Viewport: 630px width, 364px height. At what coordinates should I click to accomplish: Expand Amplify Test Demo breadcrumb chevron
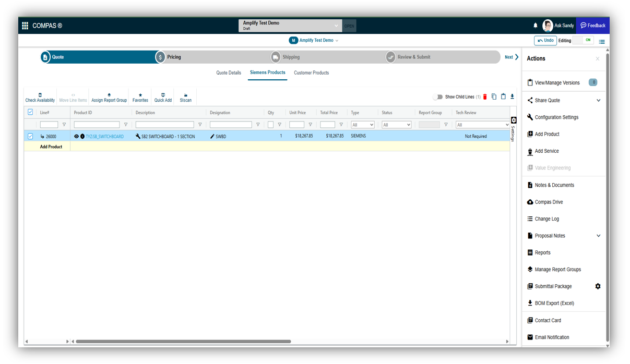coord(337,41)
